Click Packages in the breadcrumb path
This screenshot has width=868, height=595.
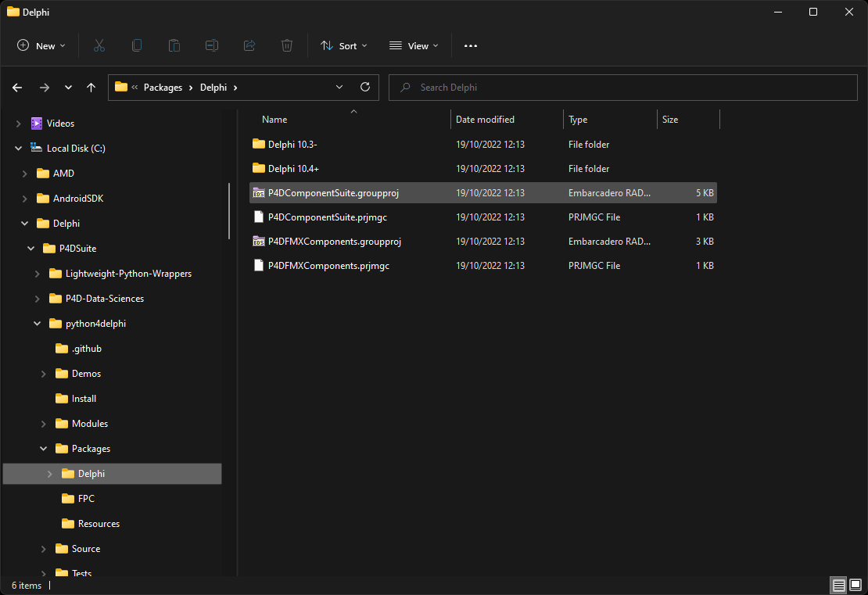click(163, 88)
